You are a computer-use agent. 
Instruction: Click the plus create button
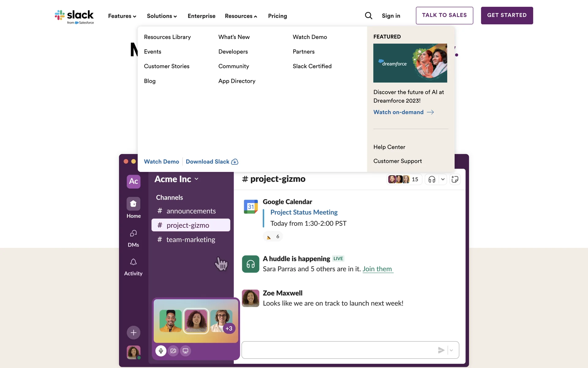(134, 332)
